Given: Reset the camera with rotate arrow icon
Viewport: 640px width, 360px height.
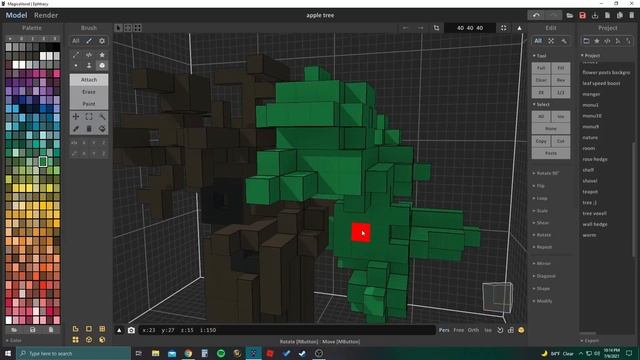Looking at the screenshot, I should click(x=500, y=330).
